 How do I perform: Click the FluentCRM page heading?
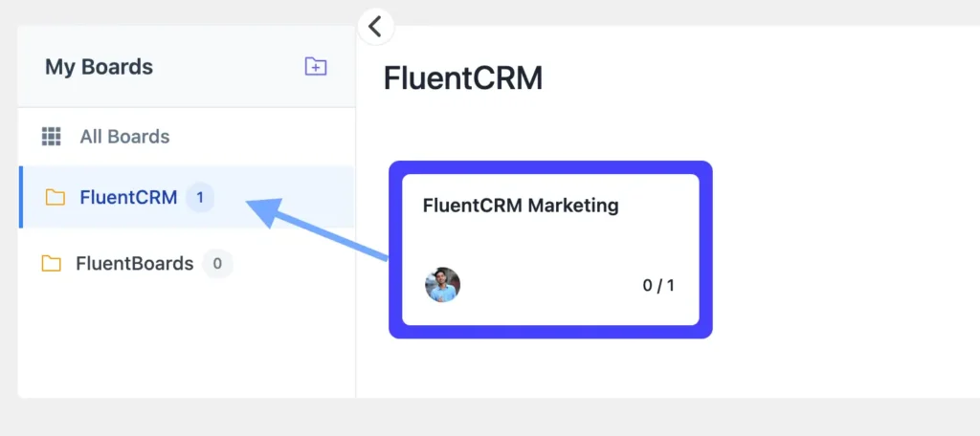pyautogui.click(x=463, y=78)
